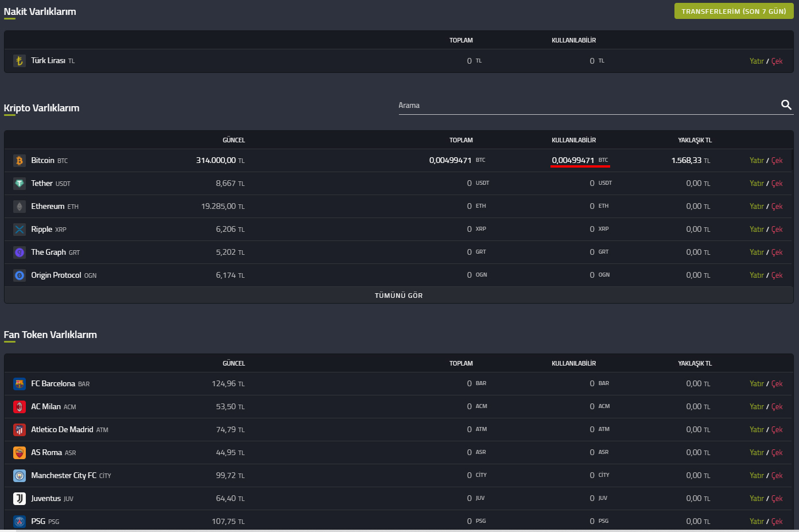Click the Manchester City FC crest icon
Screen dimensions: 799x532
[20, 476]
